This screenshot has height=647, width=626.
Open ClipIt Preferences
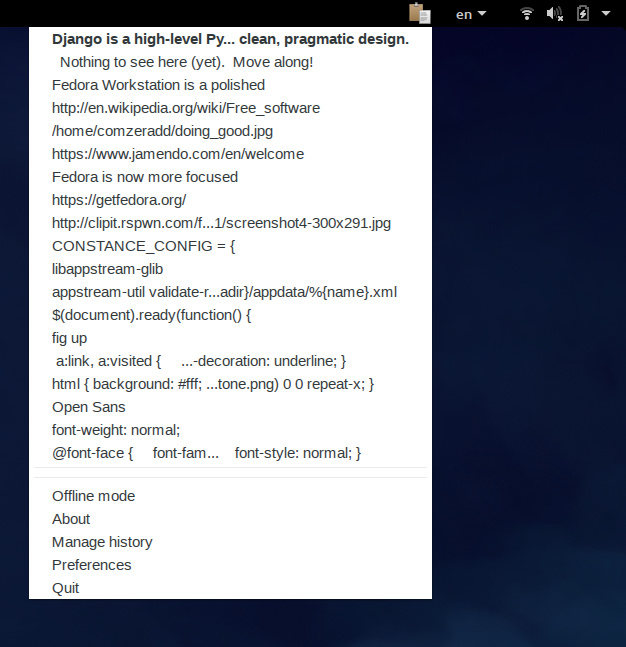[x=230, y=565]
